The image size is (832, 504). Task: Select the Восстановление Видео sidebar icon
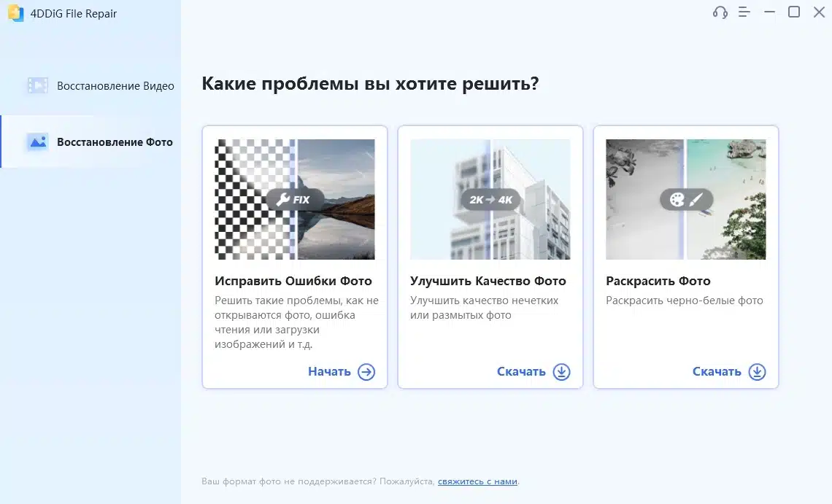37,85
